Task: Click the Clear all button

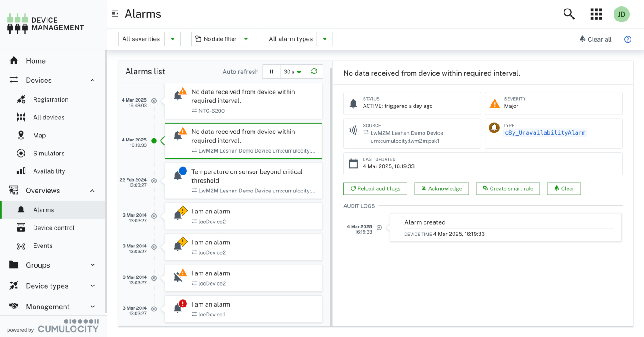Action: pos(595,39)
